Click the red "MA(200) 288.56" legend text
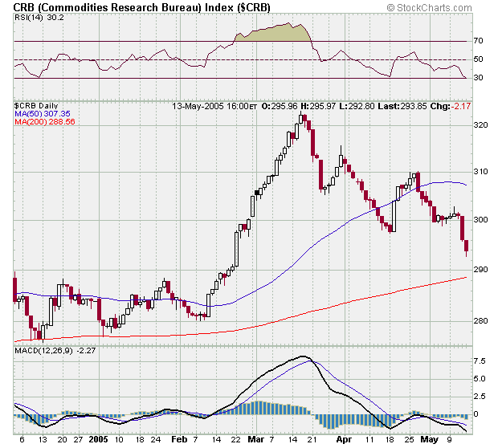 coord(45,121)
